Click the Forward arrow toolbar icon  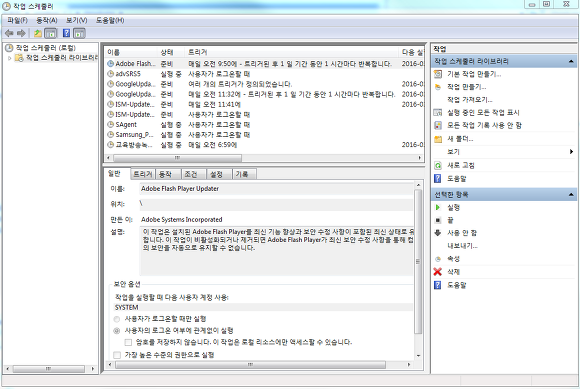point(21,33)
